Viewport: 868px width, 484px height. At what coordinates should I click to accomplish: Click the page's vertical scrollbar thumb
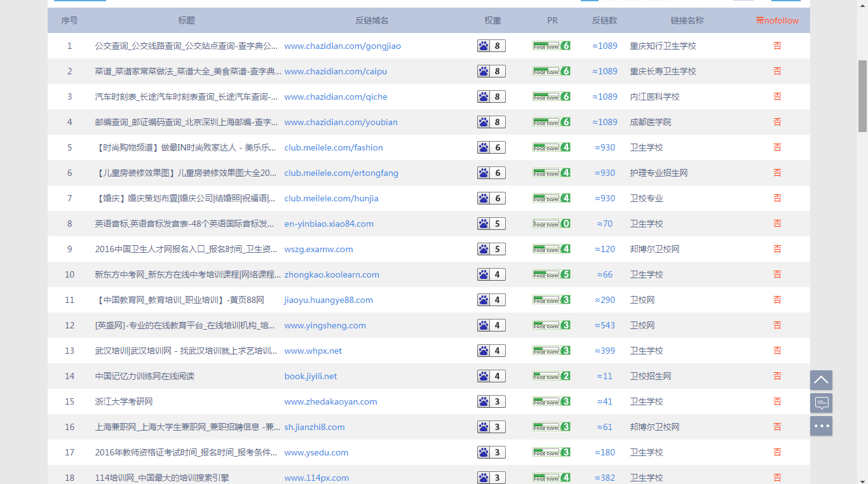click(x=862, y=95)
